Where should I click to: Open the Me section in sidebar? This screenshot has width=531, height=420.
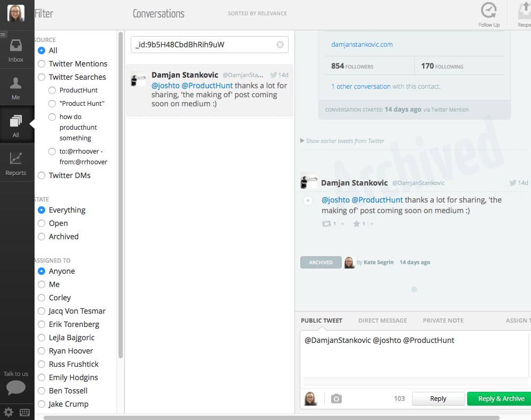coord(16,88)
